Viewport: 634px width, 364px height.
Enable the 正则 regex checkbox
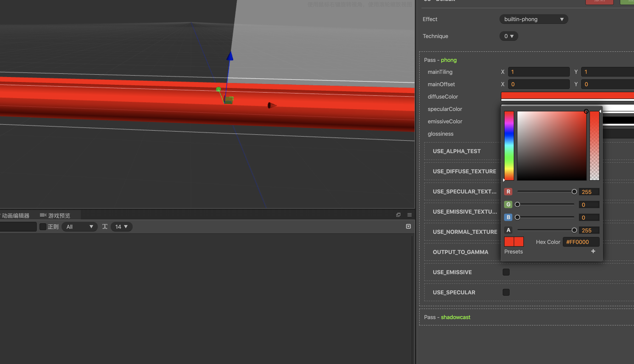pos(43,227)
